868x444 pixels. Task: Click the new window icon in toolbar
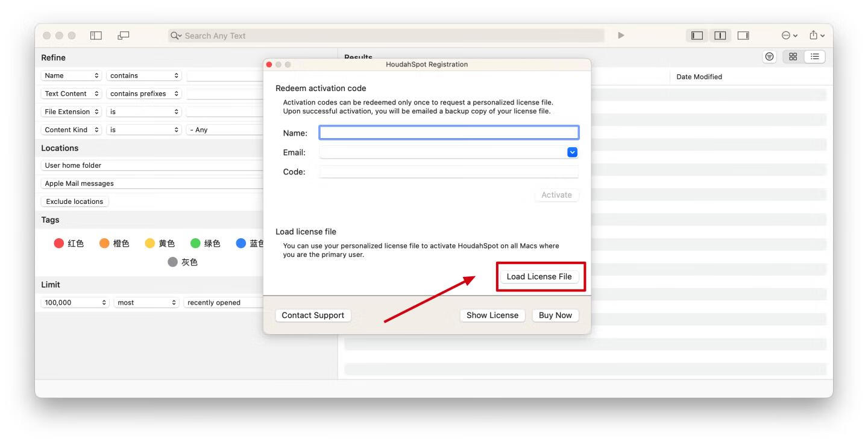tap(124, 36)
